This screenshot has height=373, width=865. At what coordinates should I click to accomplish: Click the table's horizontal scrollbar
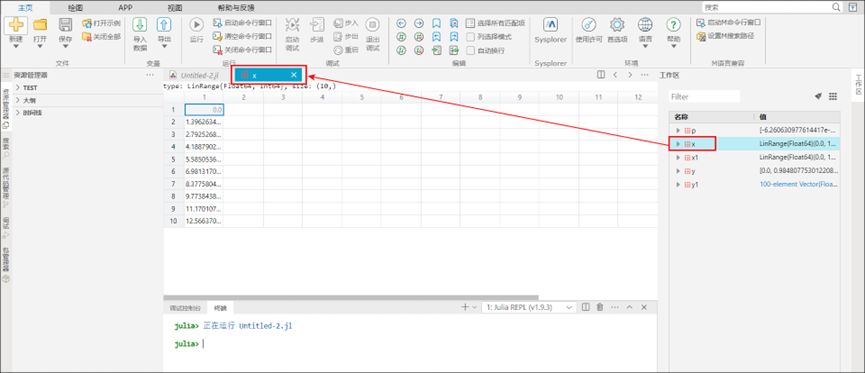(x=351, y=297)
